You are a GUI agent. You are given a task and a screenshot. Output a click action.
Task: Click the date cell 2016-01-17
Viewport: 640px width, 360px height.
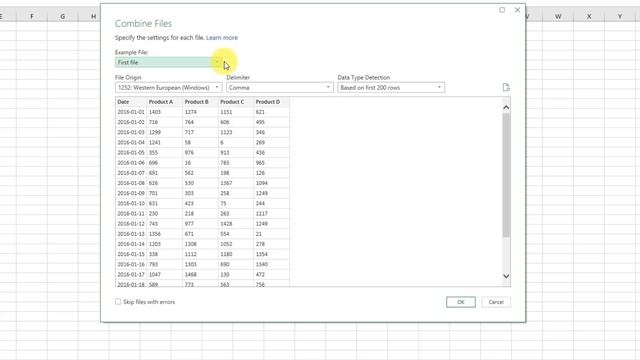click(131, 275)
